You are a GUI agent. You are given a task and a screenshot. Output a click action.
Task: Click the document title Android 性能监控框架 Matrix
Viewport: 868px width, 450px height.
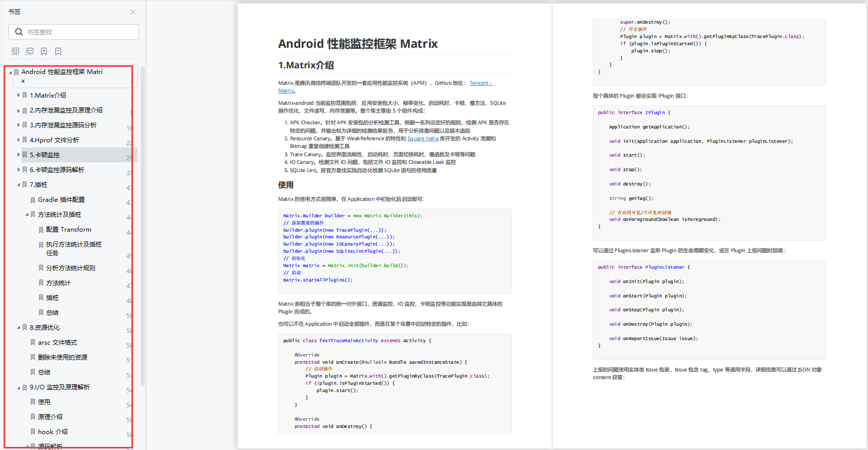358,44
